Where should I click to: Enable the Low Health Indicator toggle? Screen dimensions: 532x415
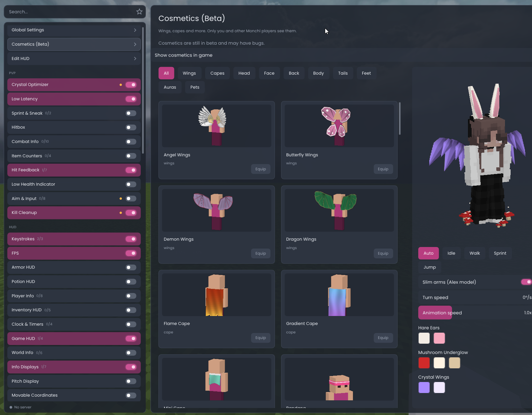131,184
